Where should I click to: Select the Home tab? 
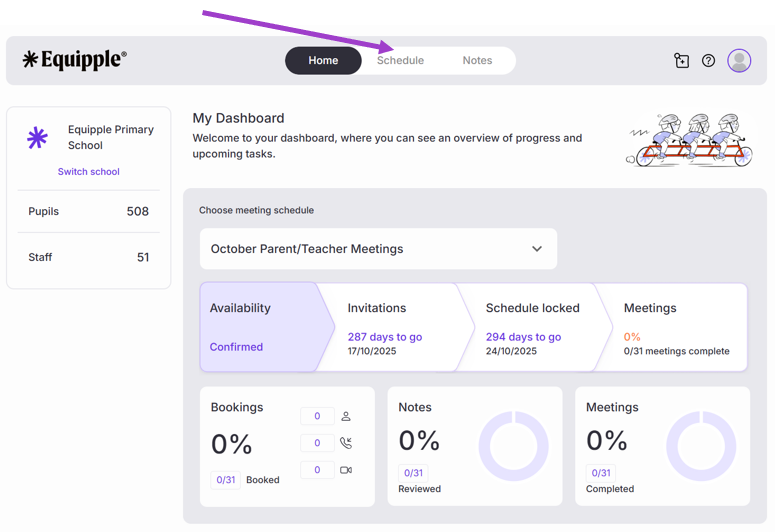click(x=323, y=61)
